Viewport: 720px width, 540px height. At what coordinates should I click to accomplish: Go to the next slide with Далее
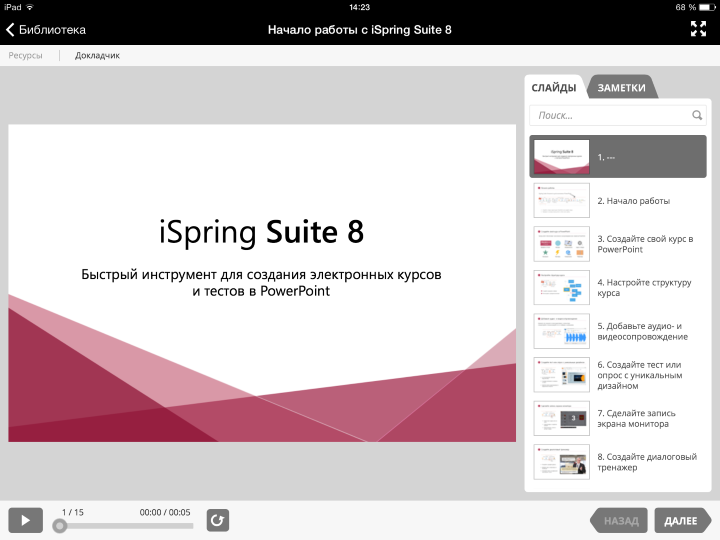(x=682, y=521)
